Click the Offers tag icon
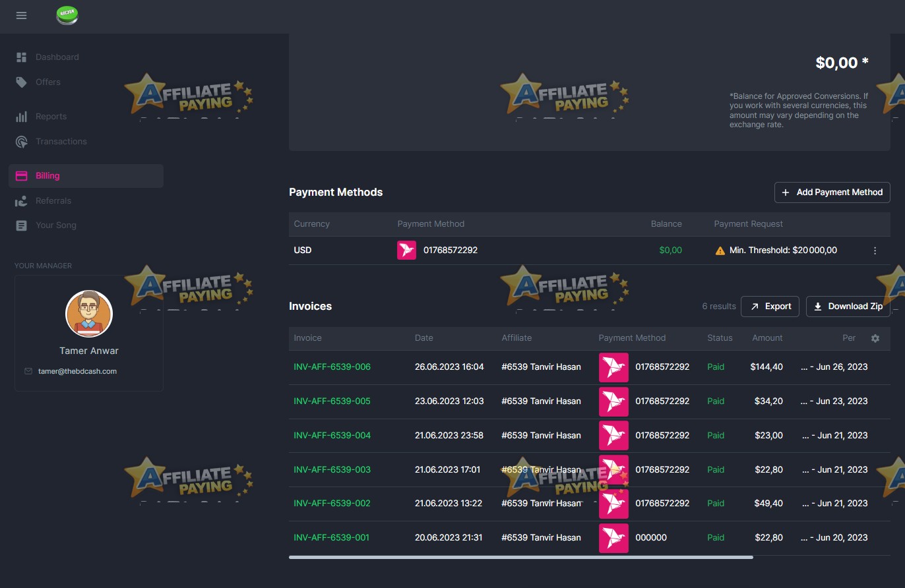 click(21, 82)
